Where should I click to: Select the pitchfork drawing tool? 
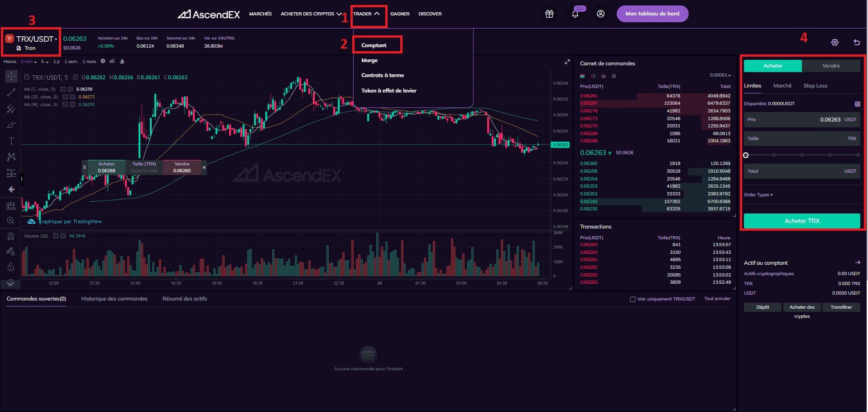click(11, 109)
